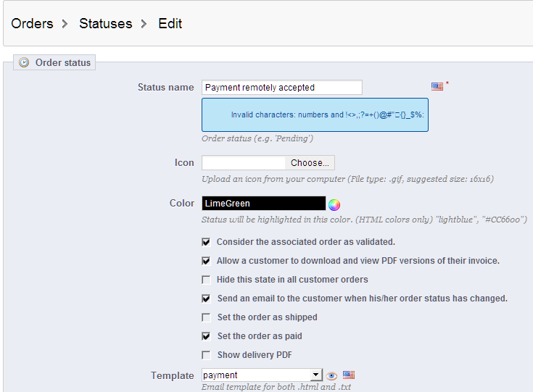Click the Order status clock icon

click(x=24, y=63)
